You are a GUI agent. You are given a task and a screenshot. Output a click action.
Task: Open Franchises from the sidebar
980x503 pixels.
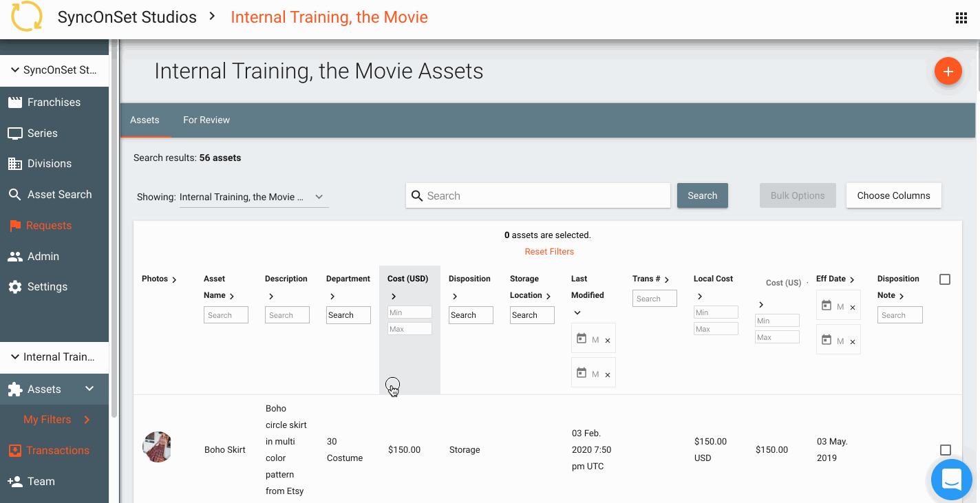click(x=54, y=103)
